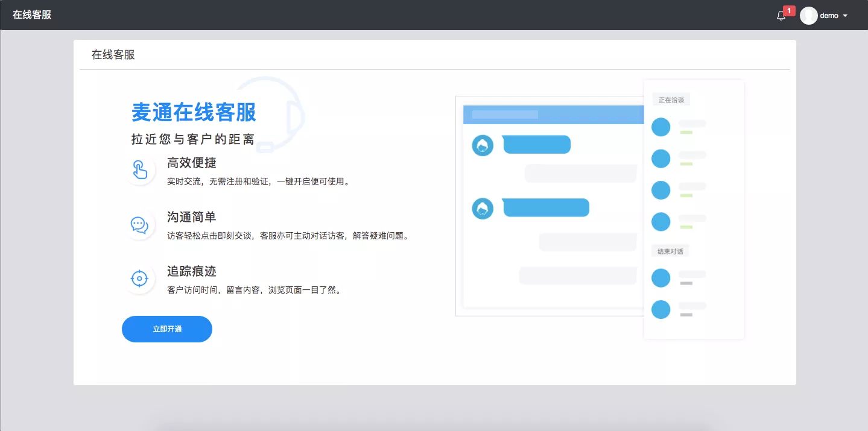Click the 沟通简单 feature heading

coord(192,217)
